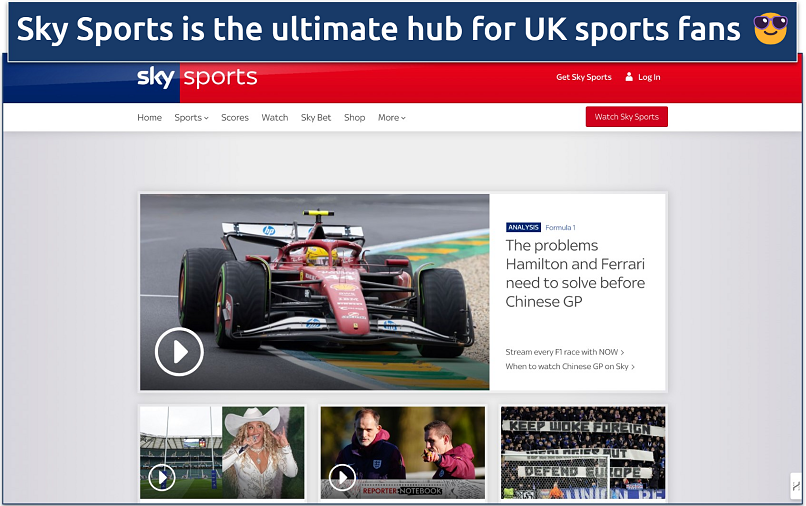Screen dimensions: 806x506
Task: Play the rugby stadium video thumbnail
Action: coord(161,478)
